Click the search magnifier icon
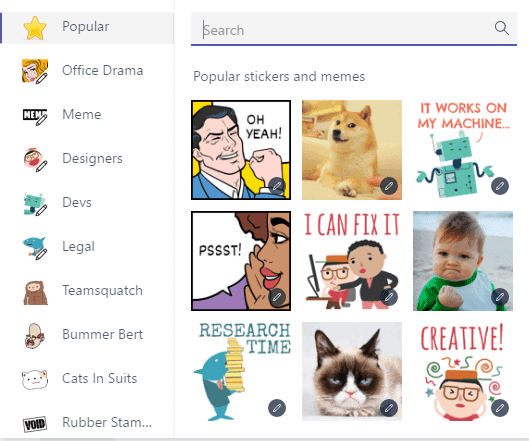The image size is (529, 441). pos(501,28)
